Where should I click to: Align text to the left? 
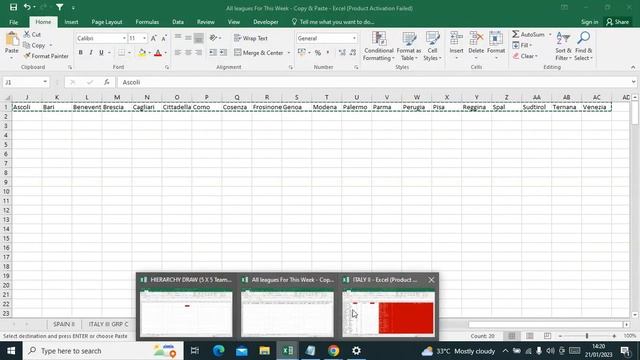[178, 53]
